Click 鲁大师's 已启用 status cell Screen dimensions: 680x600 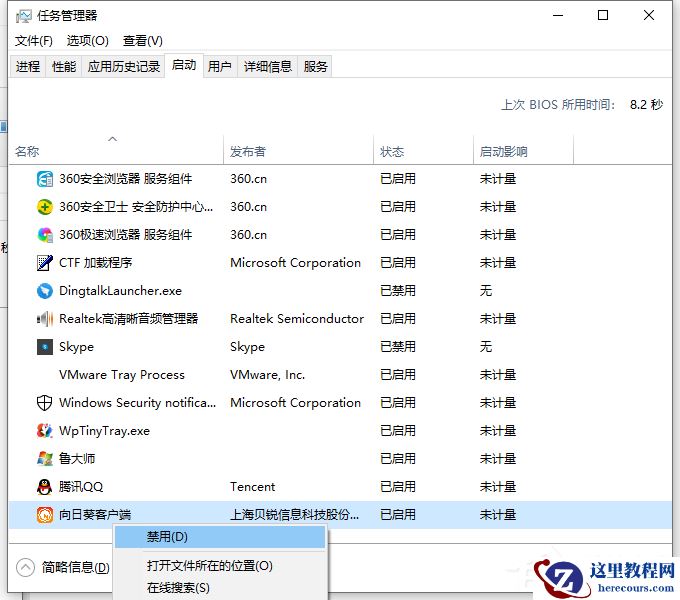point(398,459)
